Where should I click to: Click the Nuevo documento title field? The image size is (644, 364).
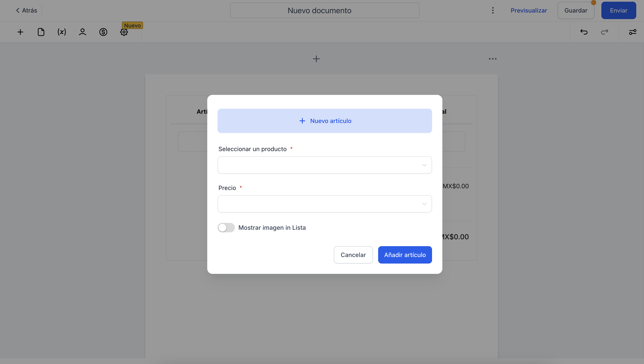(325, 11)
